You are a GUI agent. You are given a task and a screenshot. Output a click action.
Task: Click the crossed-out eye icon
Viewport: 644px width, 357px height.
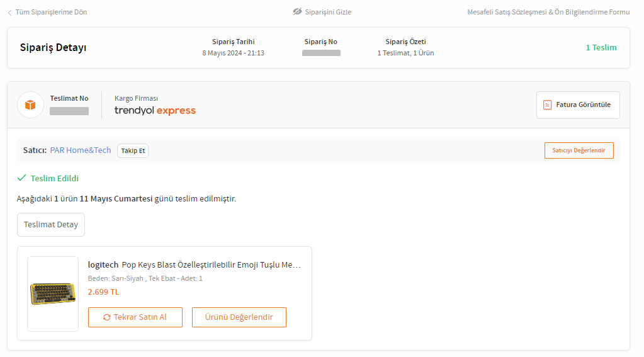297,12
